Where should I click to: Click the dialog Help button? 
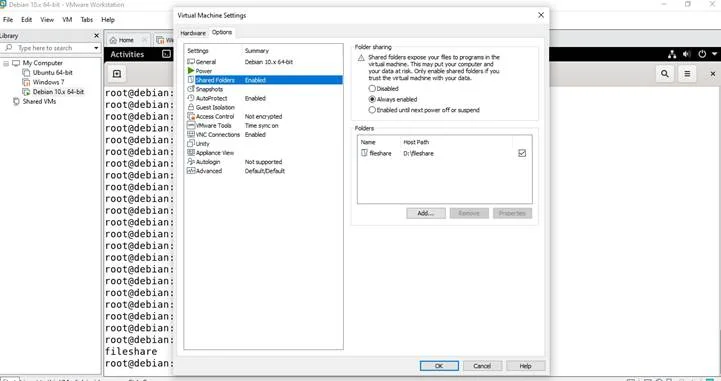[526, 366]
